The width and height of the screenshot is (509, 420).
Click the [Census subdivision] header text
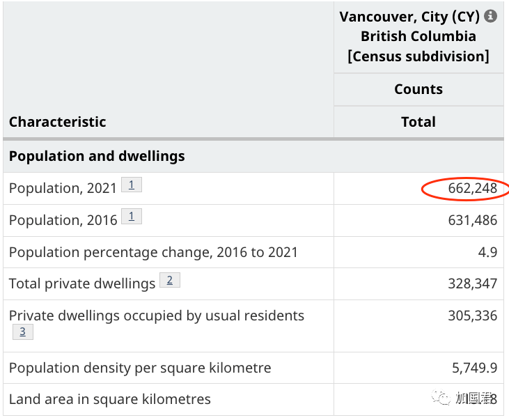[x=418, y=56]
